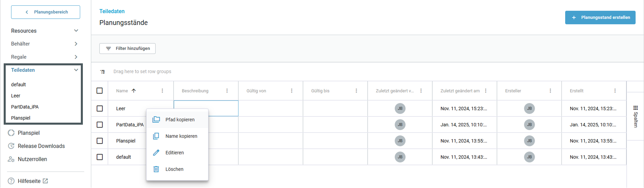Image resolution: width=644 pixels, height=188 pixels.
Task: Open the Gültig von column menu dots
Action: point(292,91)
